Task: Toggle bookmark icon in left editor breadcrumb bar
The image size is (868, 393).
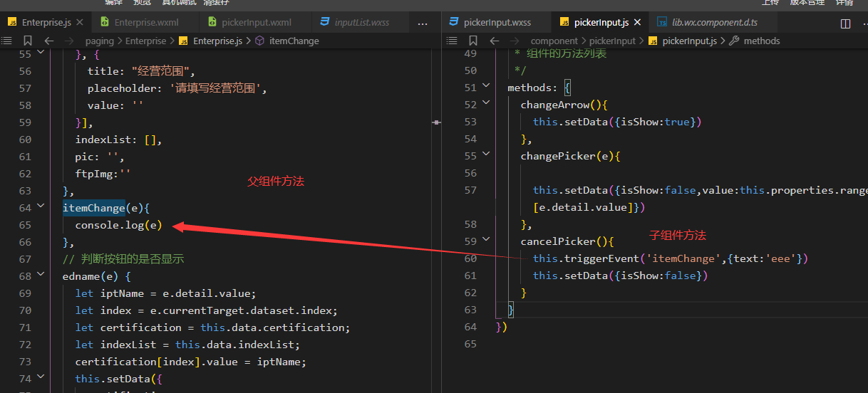Action: pyautogui.click(x=28, y=41)
